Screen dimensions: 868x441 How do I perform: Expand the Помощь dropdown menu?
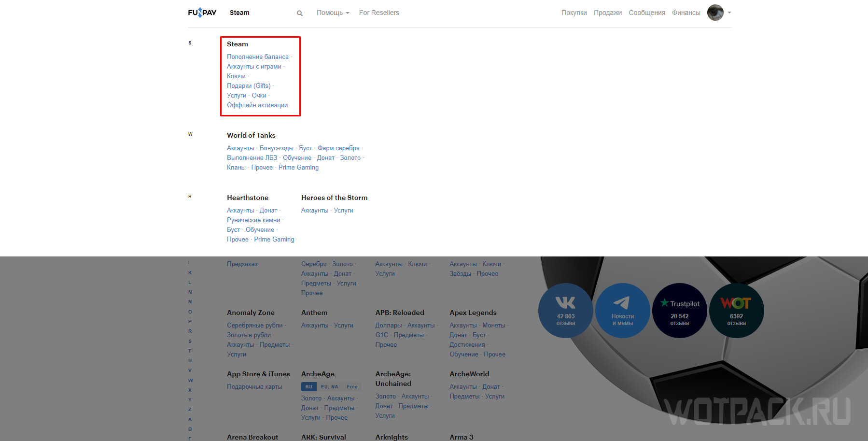point(333,13)
